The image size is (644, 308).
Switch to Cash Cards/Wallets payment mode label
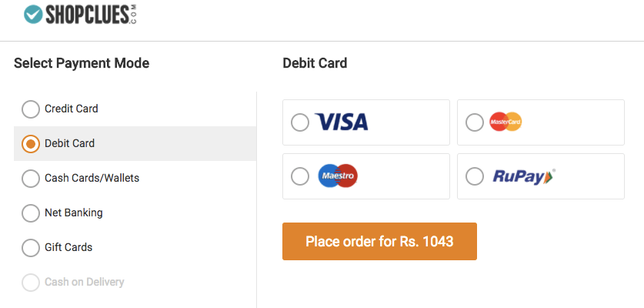(x=92, y=178)
